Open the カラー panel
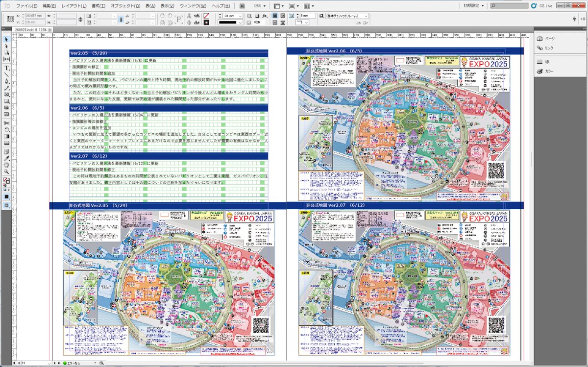588x367 pixels. [545, 71]
